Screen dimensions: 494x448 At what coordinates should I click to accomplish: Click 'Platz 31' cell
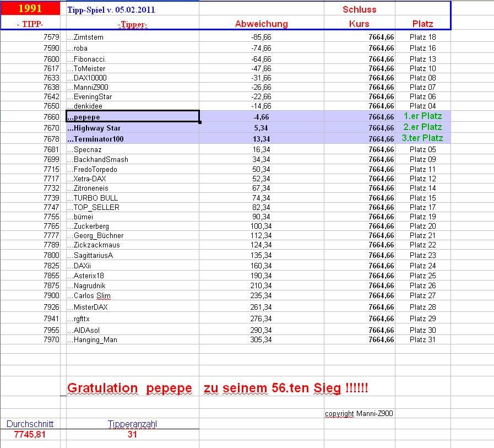[422, 340]
